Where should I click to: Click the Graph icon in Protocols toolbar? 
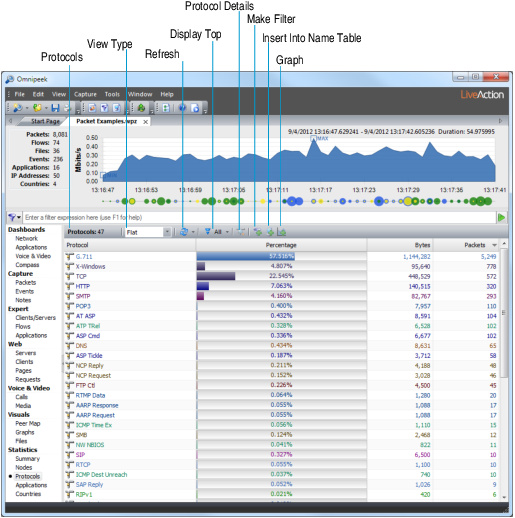[x=282, y=232]
